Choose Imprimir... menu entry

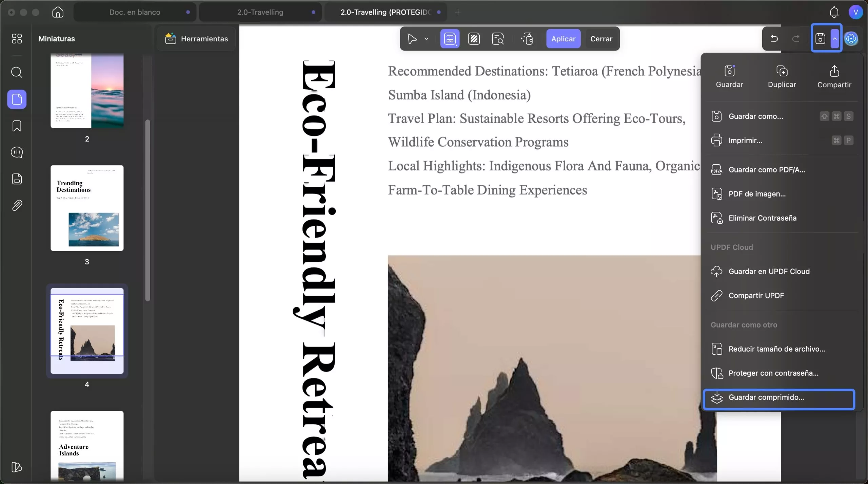click(x=782, y=141)
